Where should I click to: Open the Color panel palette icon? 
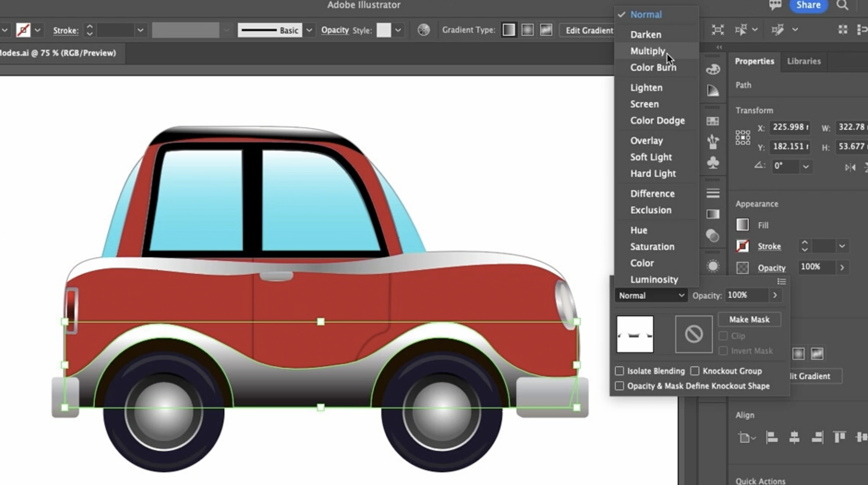click(x=712, y=69)
